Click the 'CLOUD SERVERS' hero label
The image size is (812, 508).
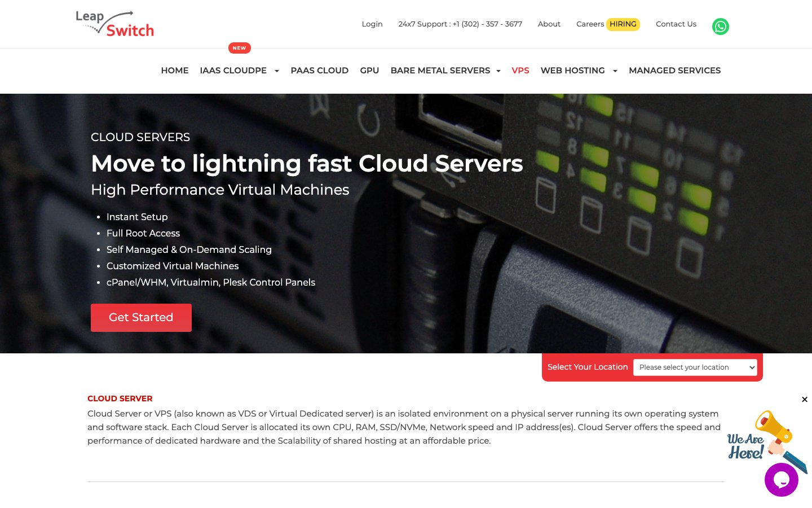click(x=140, y=137)
